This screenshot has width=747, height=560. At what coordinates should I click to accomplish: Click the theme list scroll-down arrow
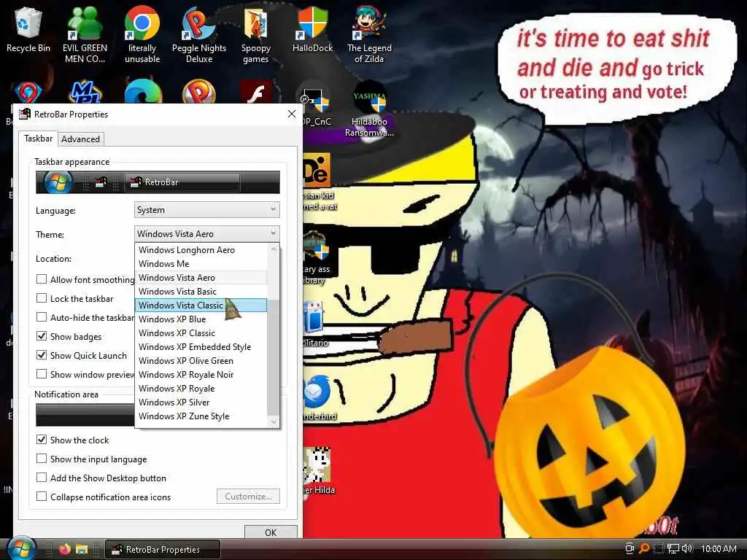274,422
